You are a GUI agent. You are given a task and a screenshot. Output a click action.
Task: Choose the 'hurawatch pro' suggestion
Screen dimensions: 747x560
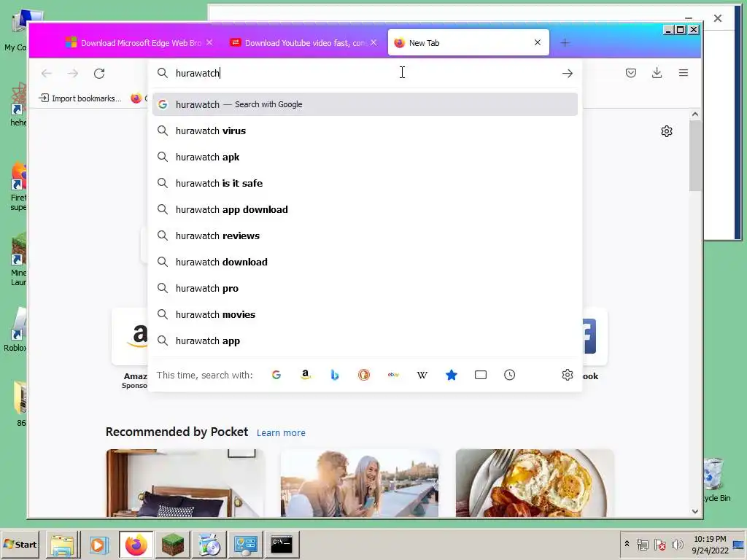(365, 288)
